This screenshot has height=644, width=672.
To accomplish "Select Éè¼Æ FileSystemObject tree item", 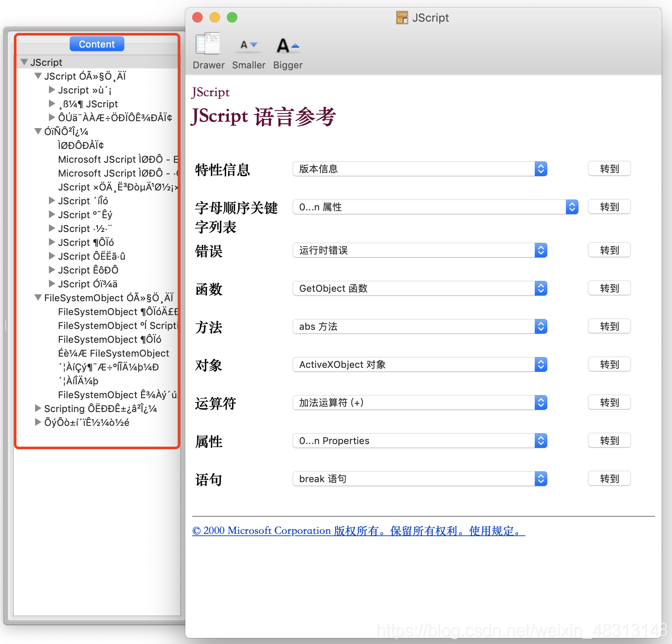I will (x=113, y=353).
